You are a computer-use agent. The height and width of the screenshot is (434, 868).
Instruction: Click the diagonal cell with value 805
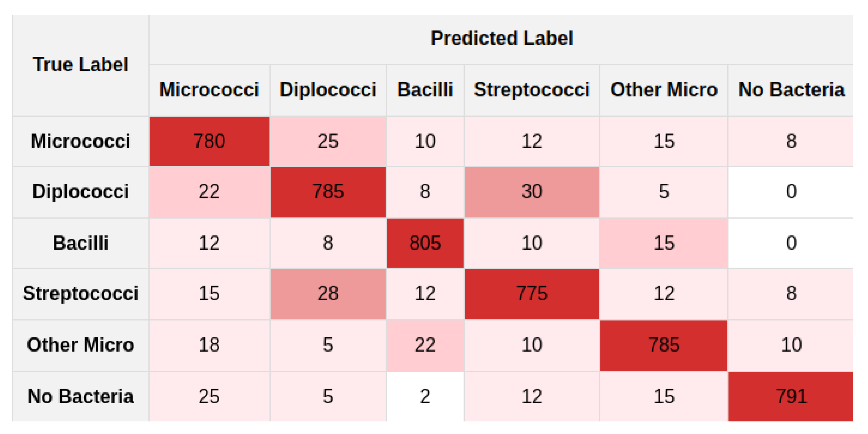(425, 243)
